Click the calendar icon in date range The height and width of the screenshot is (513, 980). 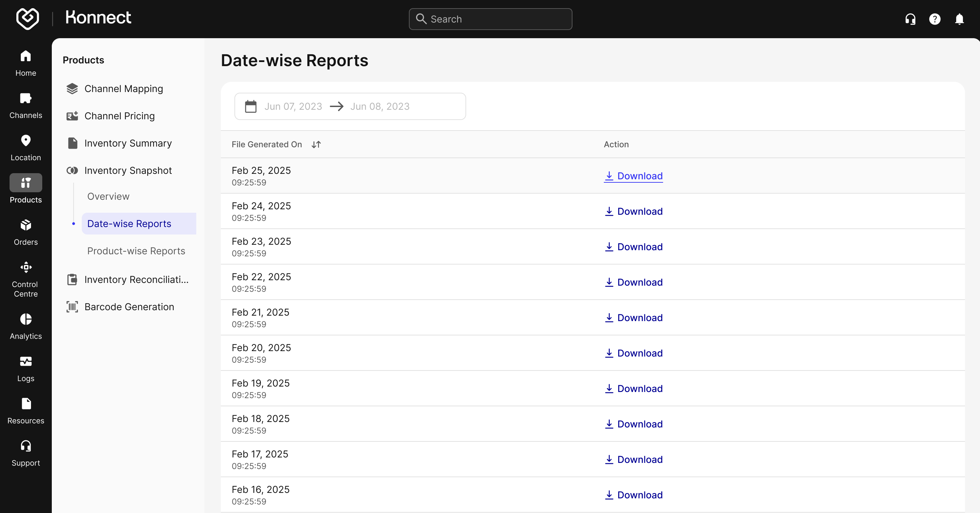click(x=251, y=106)
